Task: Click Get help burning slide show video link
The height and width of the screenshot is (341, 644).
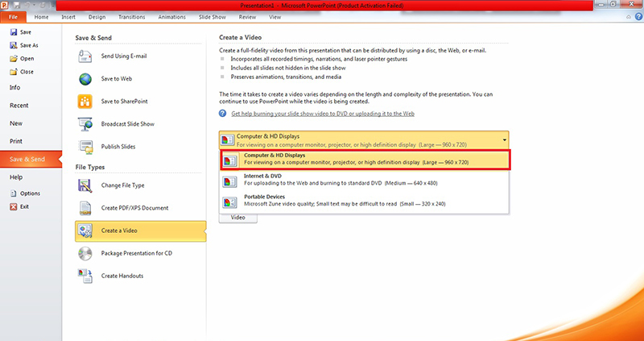Action: point(323,114)
